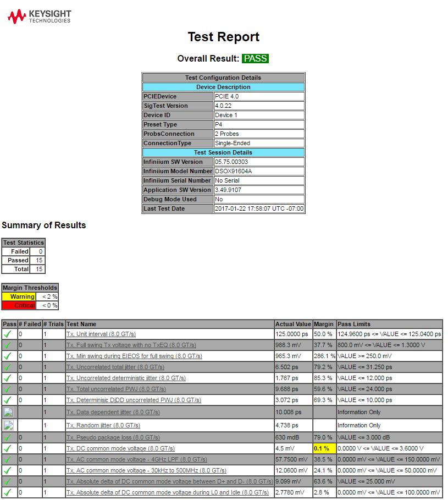Click the checkmark in the Pseudo package loss row

point(8,437)
